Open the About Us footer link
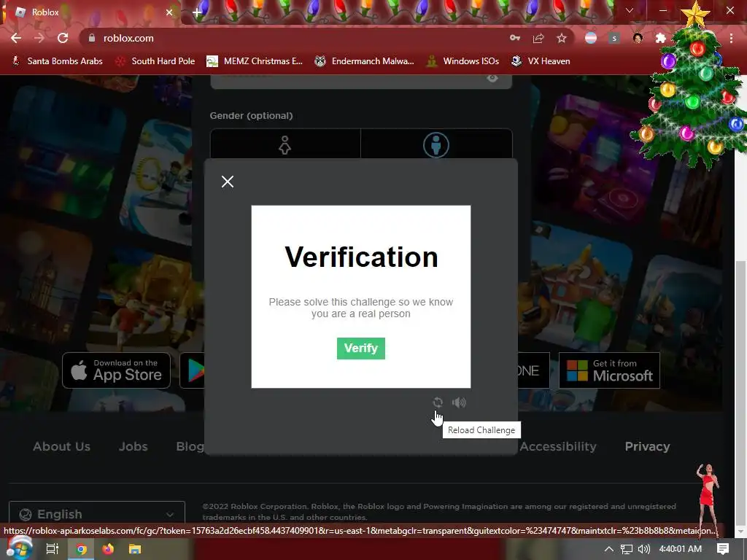Screen dimensions: 747x560 click(61, 446)
